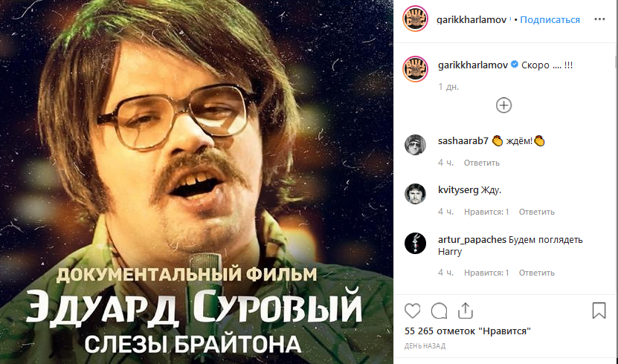The width and height of the screenshot is (618, 364).
Task: Share the post via the upload arrow icon
Action: 466,311
